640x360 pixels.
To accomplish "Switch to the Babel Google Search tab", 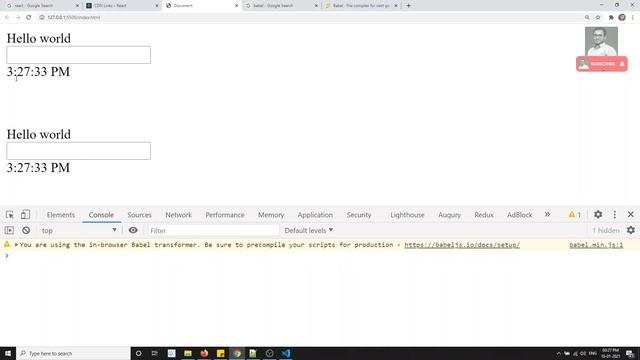I will [x=281, y=6].
